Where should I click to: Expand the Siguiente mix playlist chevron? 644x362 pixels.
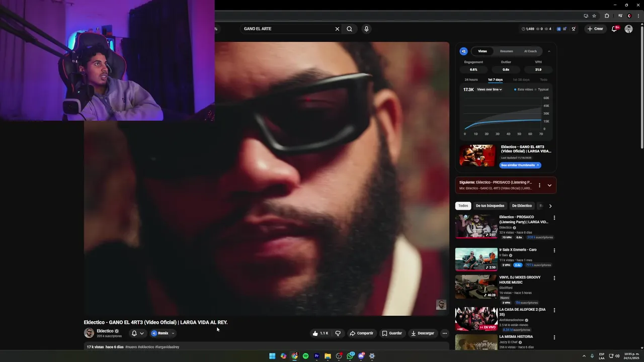[549, 185]
